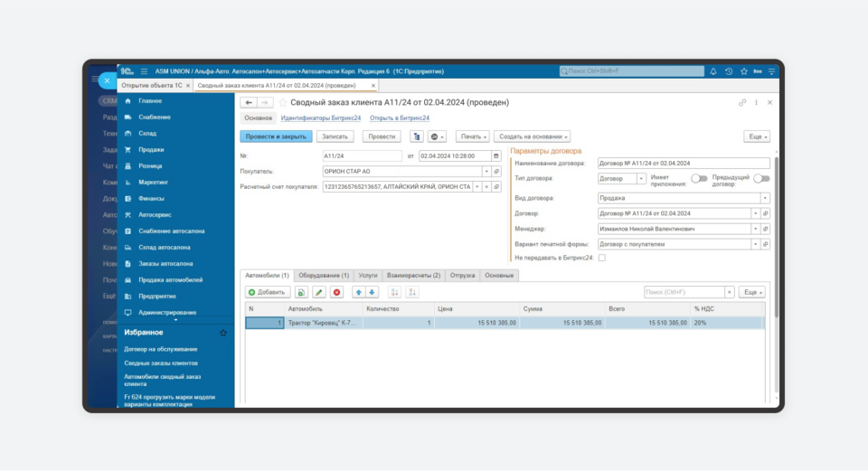This screenshot has height=471, width=868.
Task: Click the table search field Поиск (Ctrl+F)
Action: [x=684, y=292]
